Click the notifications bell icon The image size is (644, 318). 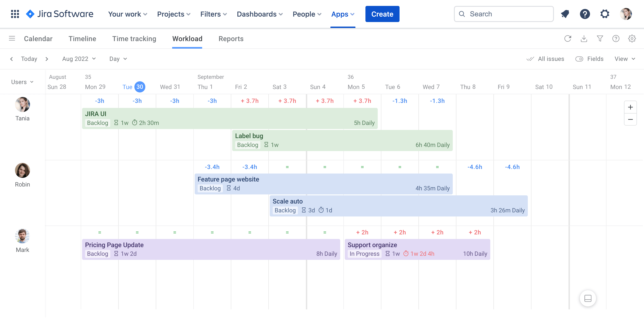point(565,14)
